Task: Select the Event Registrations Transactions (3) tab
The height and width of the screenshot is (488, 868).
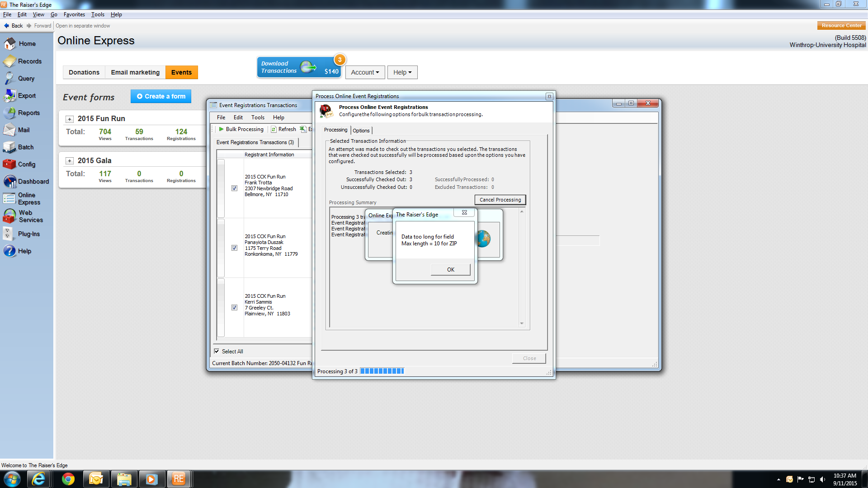Action: click(x=255, y=142)
